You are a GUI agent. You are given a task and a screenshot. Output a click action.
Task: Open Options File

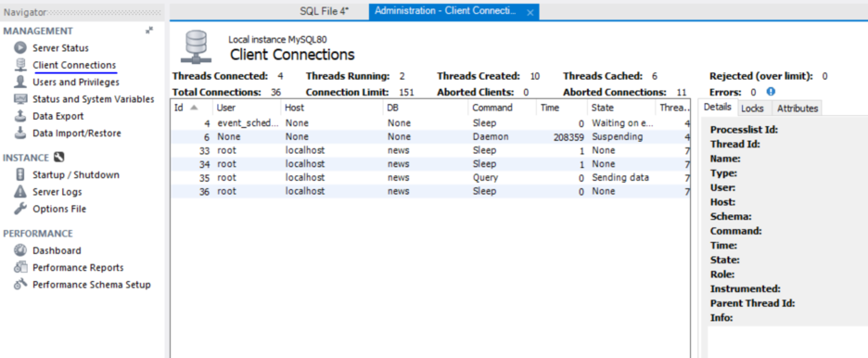59,210
